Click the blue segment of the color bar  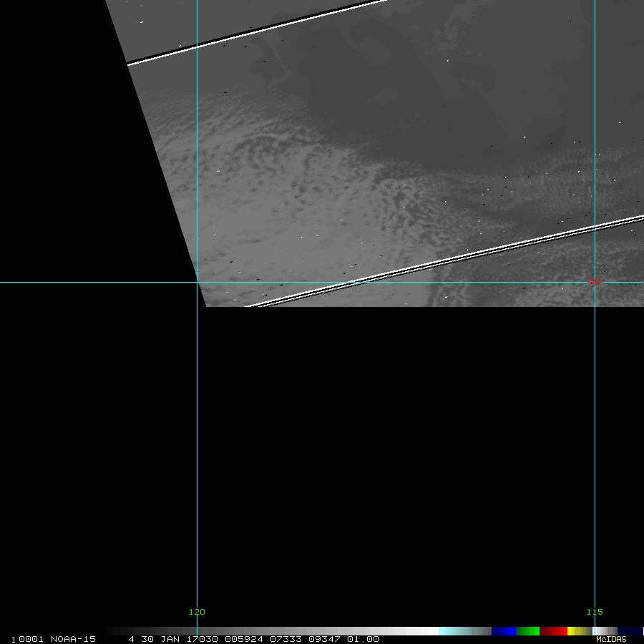(x=504, y=631)
